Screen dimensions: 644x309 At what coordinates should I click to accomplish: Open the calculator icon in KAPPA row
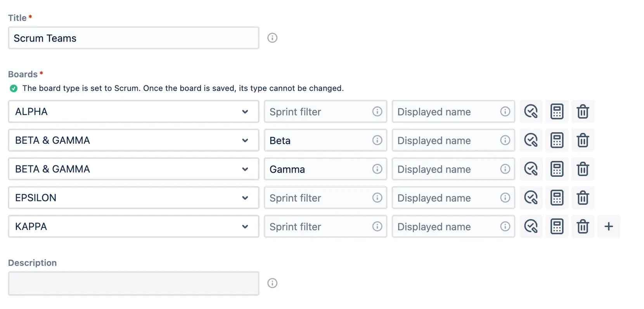pyautogui.click(x=557, y=226)
